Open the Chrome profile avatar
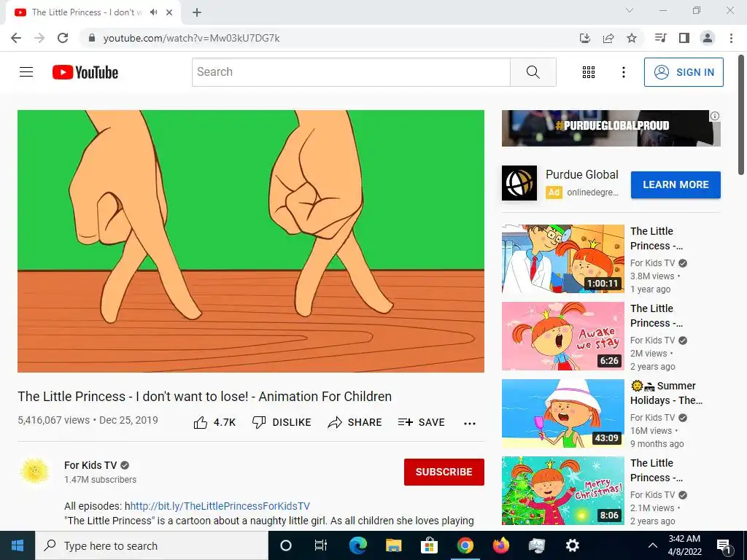 [708, 38]
